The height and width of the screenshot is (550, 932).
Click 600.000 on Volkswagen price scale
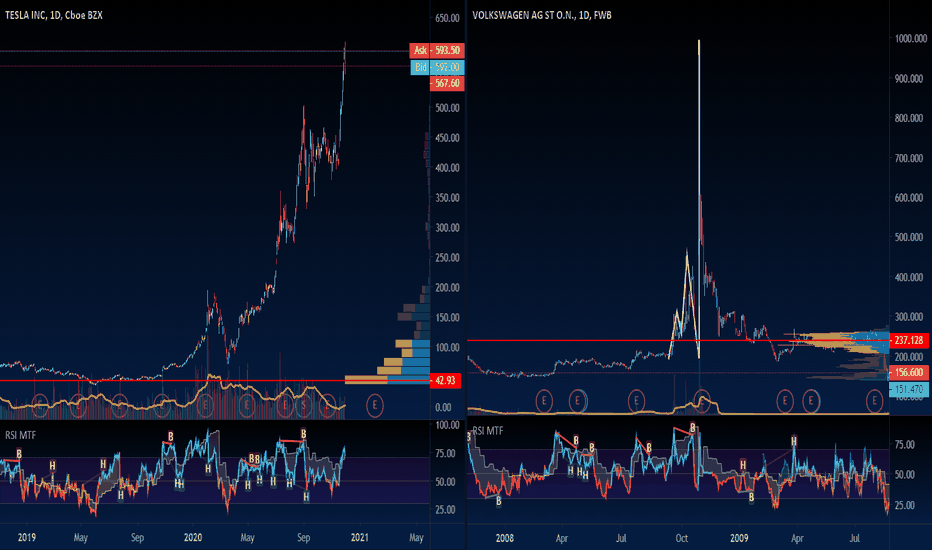pyautogui.click(x=911, y=197)
